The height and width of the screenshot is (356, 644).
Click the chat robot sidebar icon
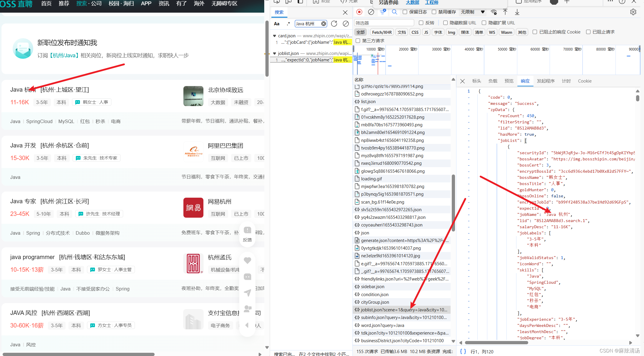pyautogui.click(x=247, y=277)
